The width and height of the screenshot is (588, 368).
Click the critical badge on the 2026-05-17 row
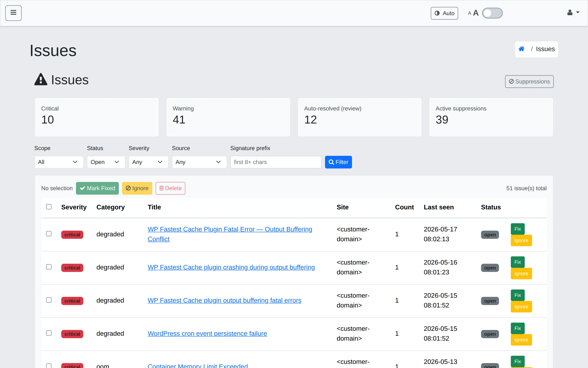pos(72,235)
